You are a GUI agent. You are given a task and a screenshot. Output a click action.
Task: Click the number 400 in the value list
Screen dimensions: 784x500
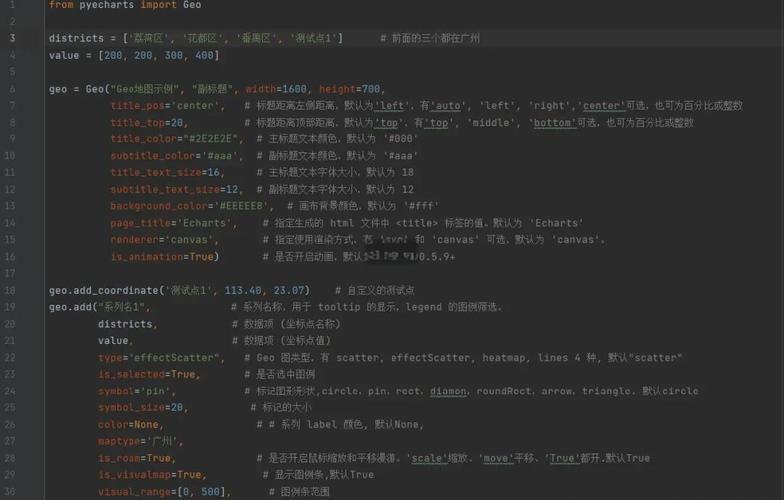pyautogui.click(x=204, y=56)
